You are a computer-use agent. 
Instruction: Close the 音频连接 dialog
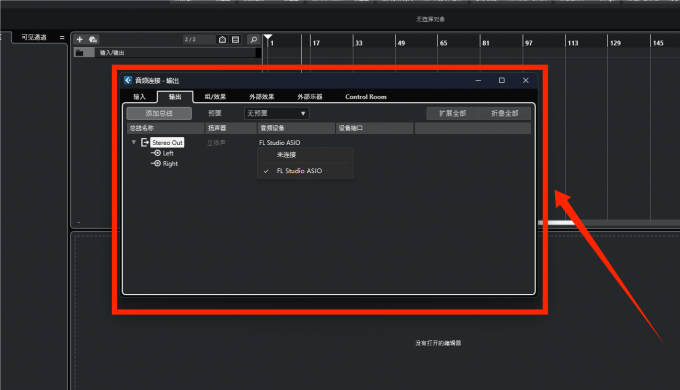(x=526, y=80)
